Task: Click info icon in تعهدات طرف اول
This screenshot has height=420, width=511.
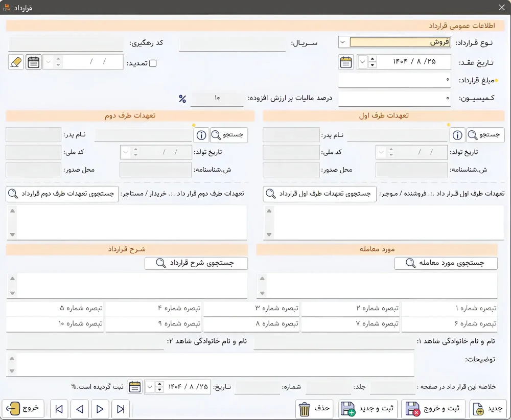Action: tap(457, 135)
